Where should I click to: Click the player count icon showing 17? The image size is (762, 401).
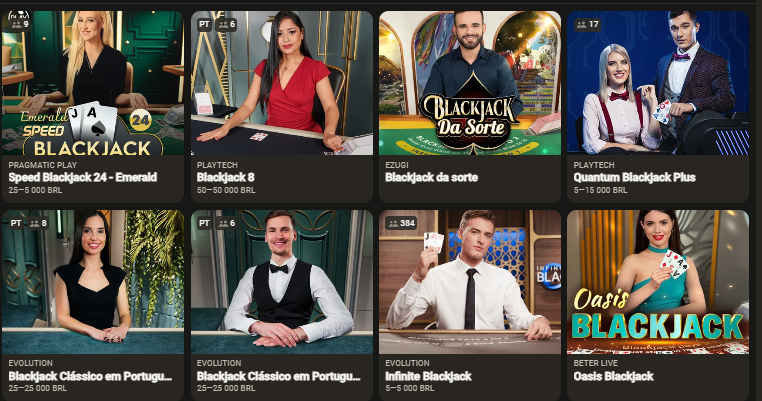pyautogui.click(x=587, y=24)
